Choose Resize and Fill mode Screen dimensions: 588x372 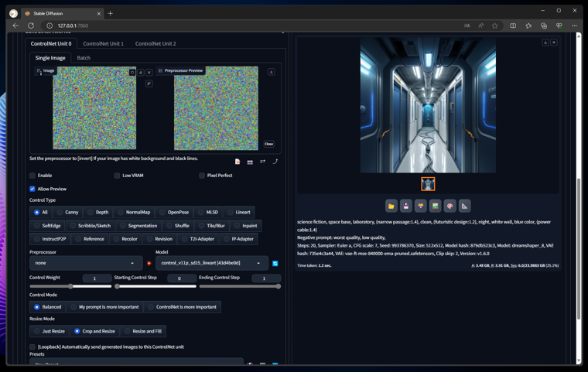click(x=143, y=331)
